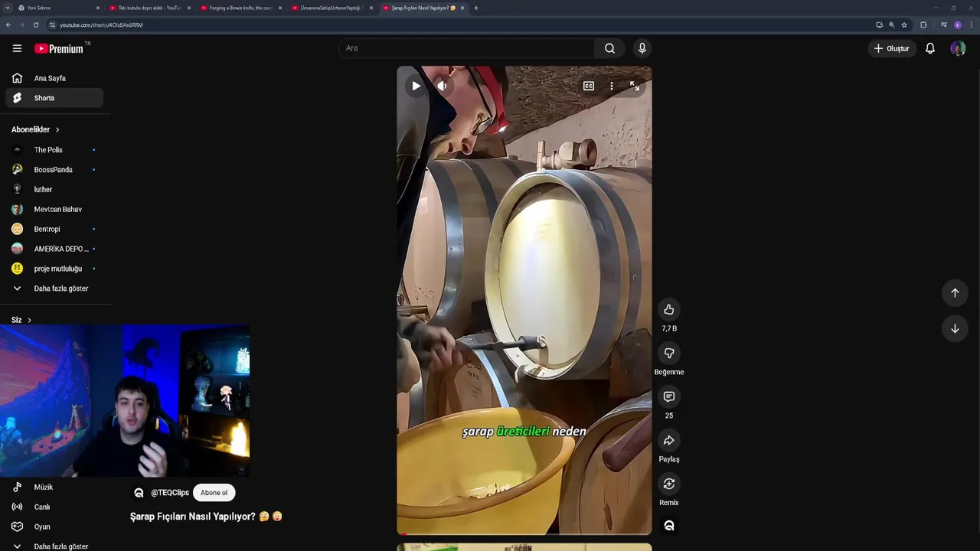
Task: Open the next Short thumbnail below
Action: pos(524,547)
